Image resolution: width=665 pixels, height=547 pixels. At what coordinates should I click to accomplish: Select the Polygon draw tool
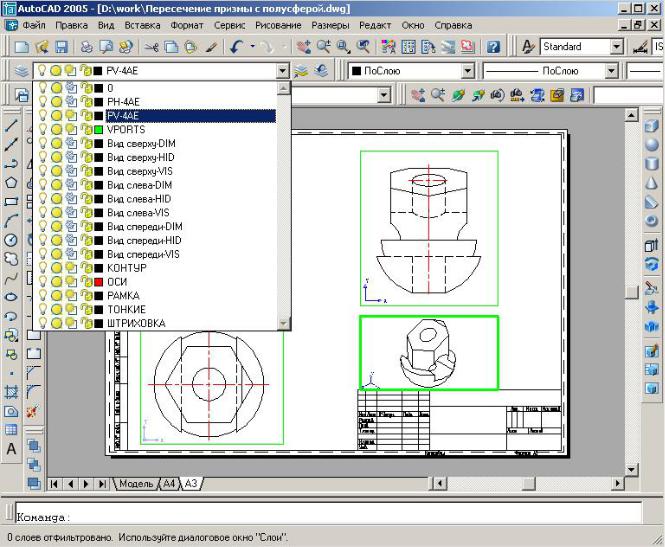tap(11, 183)
